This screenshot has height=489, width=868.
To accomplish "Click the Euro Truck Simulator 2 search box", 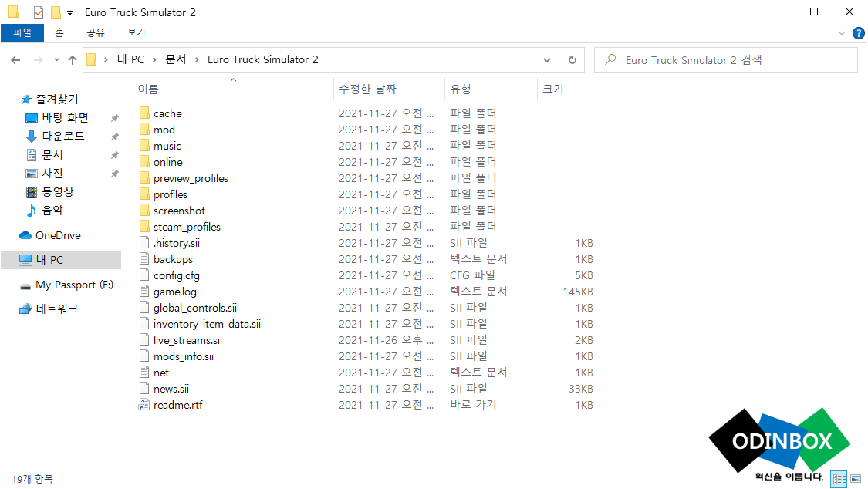I will tap(726, 59).
